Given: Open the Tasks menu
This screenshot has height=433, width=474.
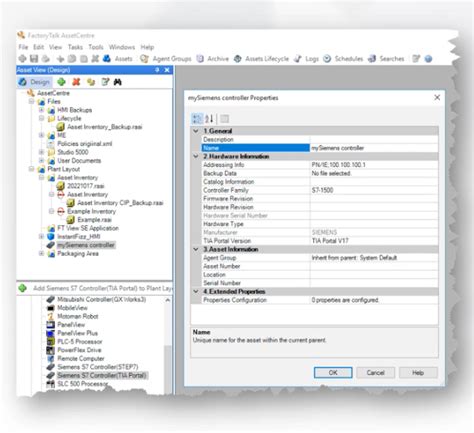Looking at the screenshot, I should click(75, 47).
